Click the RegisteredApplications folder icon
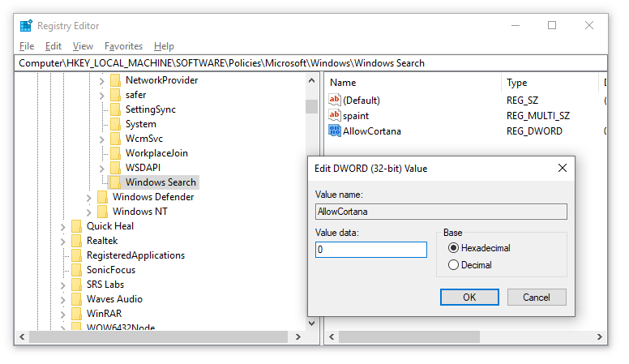The width and height of the screenshot is (629, 364). point(77,255)
